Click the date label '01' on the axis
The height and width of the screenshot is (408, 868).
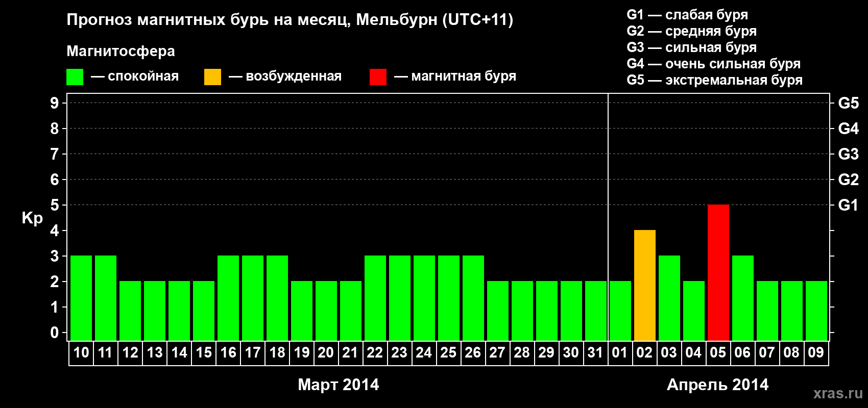620,352
